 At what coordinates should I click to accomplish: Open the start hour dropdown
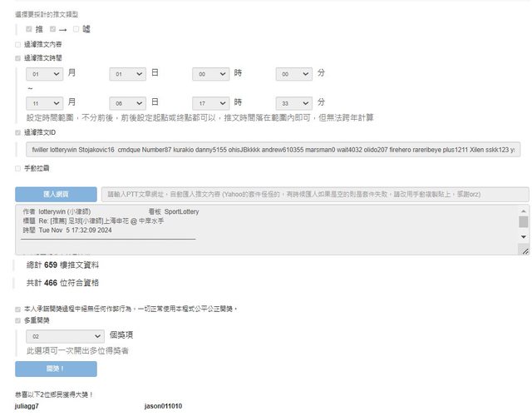pyautogui.click(x=210, y=74)
